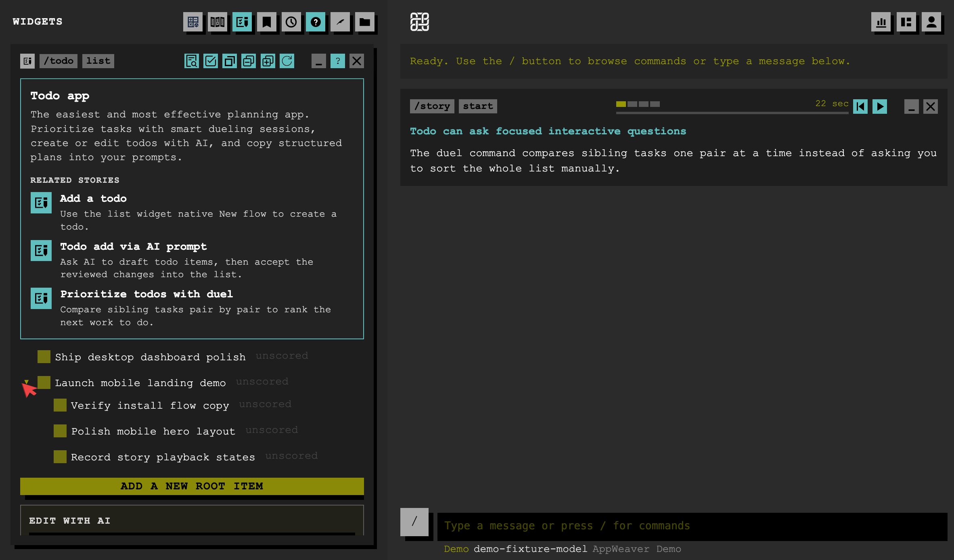
Task: Click the story timer progress bar
Action: pyautogui.click(x=732, y=113)
